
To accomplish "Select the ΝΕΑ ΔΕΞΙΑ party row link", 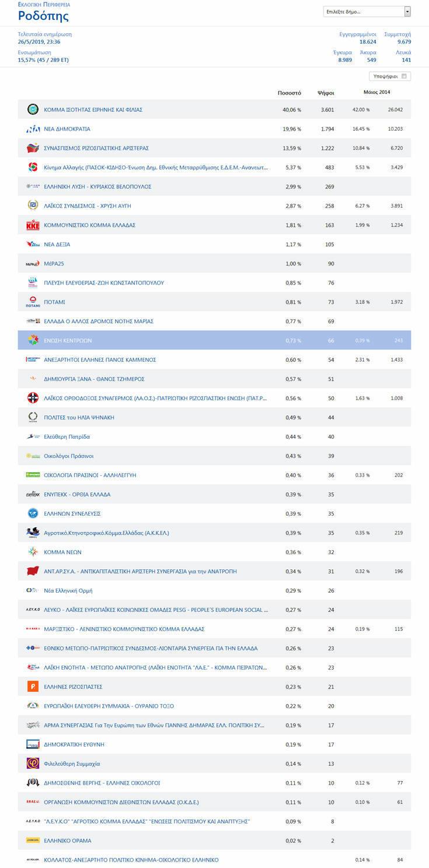I will [57, 244].
